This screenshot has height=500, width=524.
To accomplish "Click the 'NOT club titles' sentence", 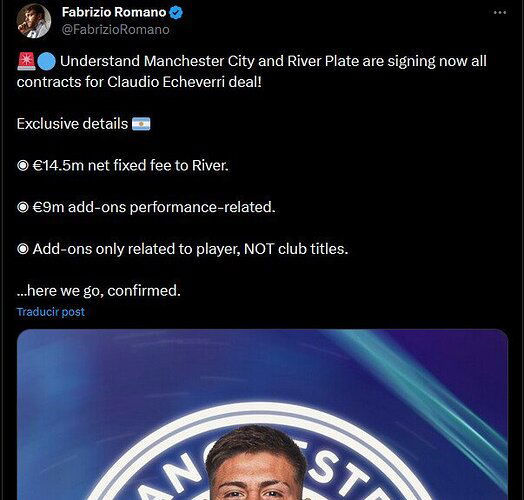I will 190,249.
